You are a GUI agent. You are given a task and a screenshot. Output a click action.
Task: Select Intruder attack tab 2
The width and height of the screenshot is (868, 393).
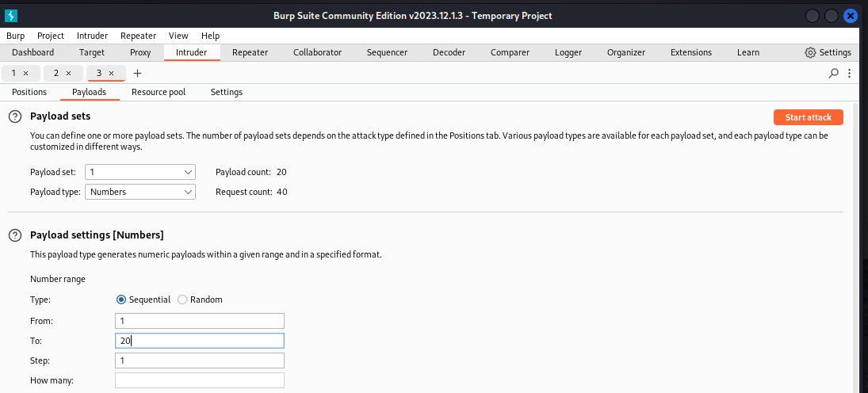coord(56,73)
